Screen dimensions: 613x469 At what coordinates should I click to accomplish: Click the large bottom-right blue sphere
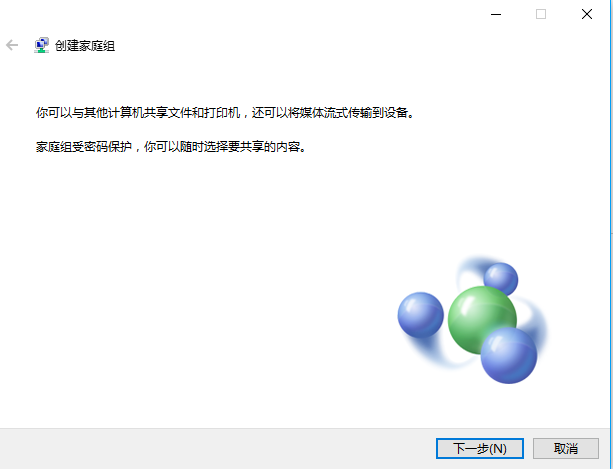(x=509, y=355)
